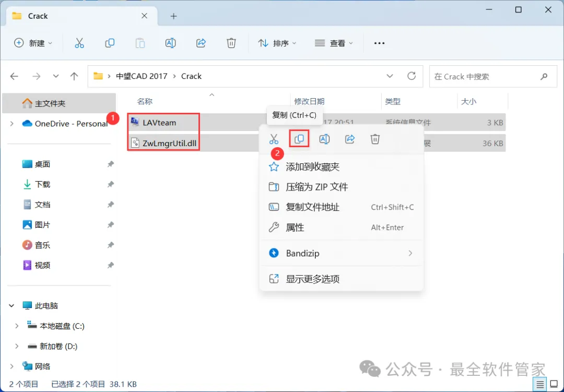Open OneDrive - Personal in sidebar
Image resolution: width=564 pixels, height=392 pixels.
[71, 124]
